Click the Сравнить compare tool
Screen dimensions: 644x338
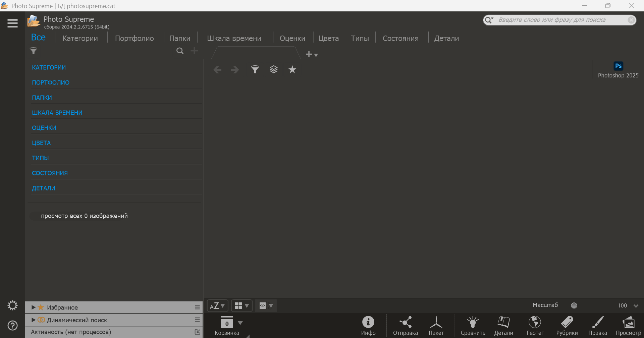coord(473,326)
